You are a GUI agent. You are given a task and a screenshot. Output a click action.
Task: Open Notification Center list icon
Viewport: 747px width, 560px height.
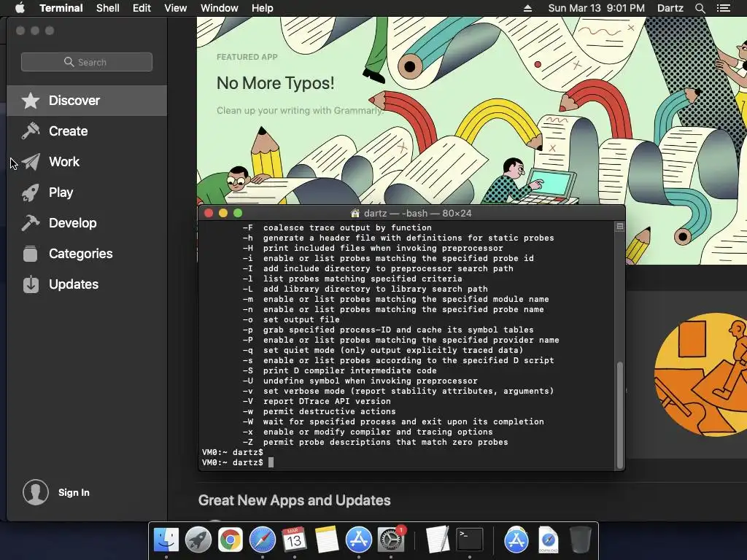click(723, 8)
